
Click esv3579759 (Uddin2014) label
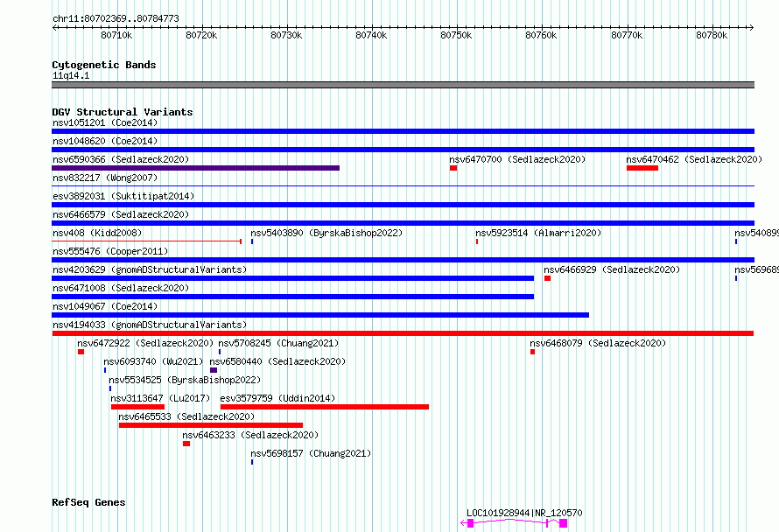tap(277, 398)
